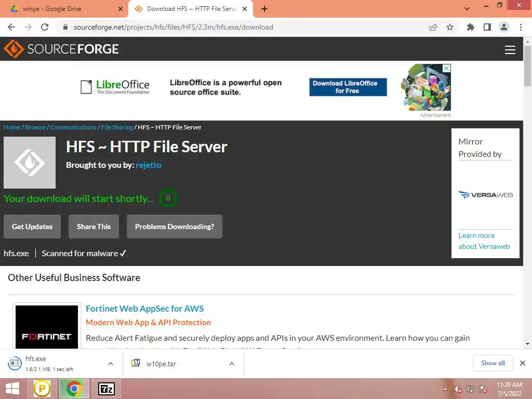Image resolution: width=532 pixels, height=399 pixels.
Task: Select the Download HFS tab
Action: pyautogui.click(x=191, y=9)
